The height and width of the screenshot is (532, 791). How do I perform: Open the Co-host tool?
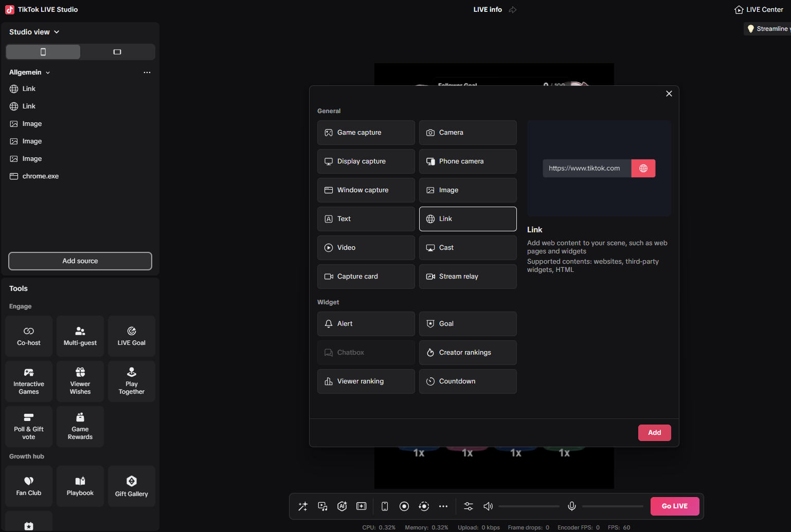coord(29,336)
